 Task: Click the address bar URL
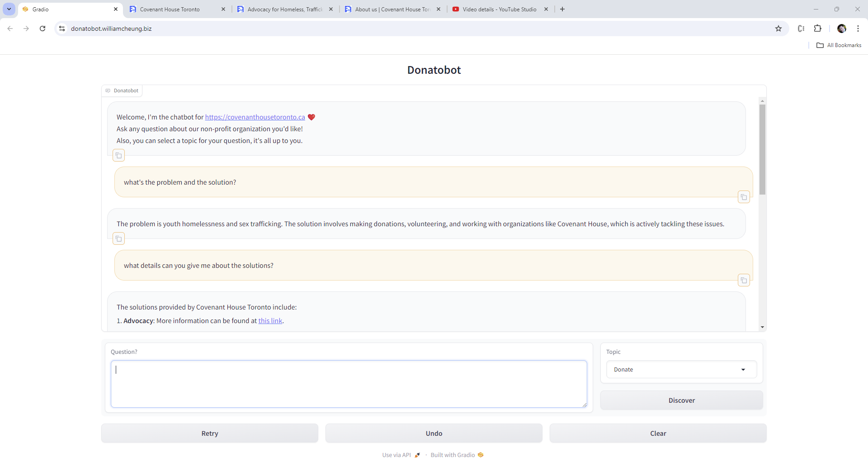point(111,29)
